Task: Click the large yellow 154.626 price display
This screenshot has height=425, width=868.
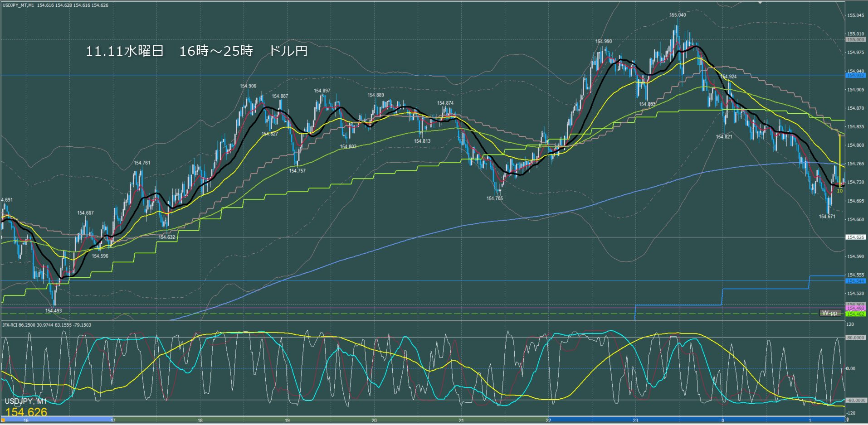Action: coord(26,412)
